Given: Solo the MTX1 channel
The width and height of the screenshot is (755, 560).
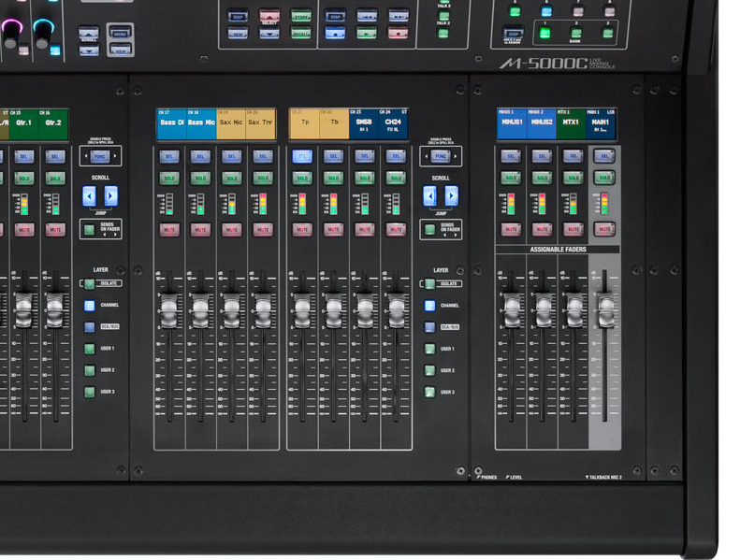Looking at the screenshot, I should coord(573,178).
